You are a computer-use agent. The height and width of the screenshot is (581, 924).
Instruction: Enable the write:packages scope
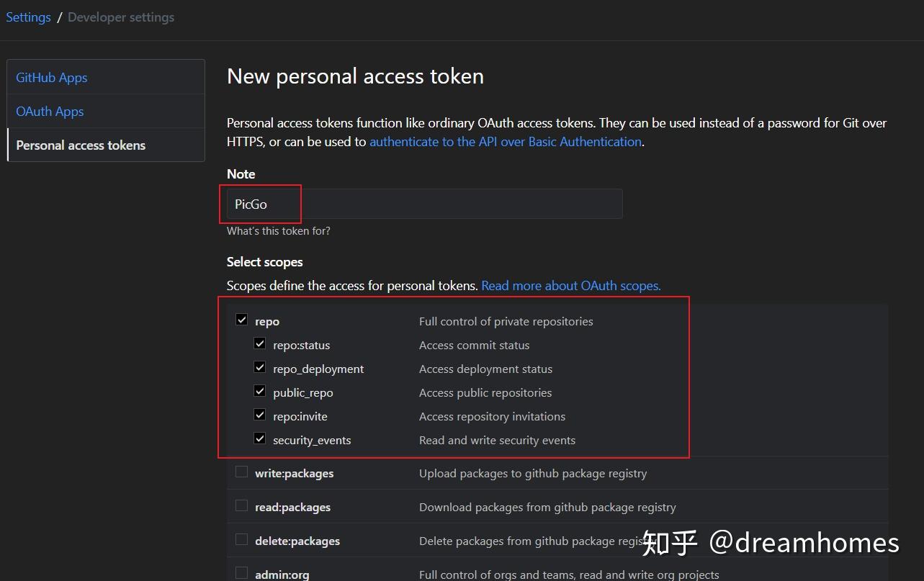pyautogui.click(x=241, y=471)
